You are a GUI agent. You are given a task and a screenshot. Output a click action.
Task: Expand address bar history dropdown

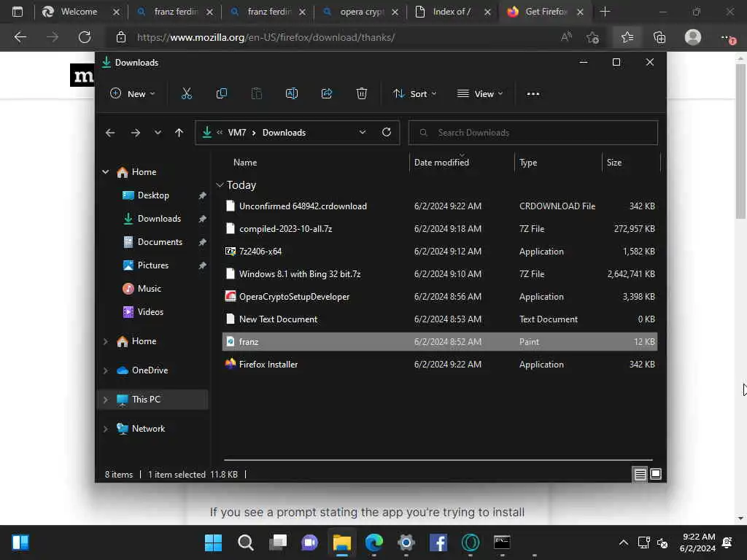coord(363,133)
